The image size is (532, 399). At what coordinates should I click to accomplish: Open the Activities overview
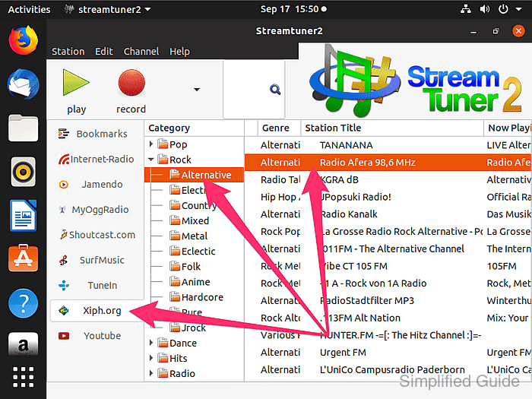click(29, 9)
